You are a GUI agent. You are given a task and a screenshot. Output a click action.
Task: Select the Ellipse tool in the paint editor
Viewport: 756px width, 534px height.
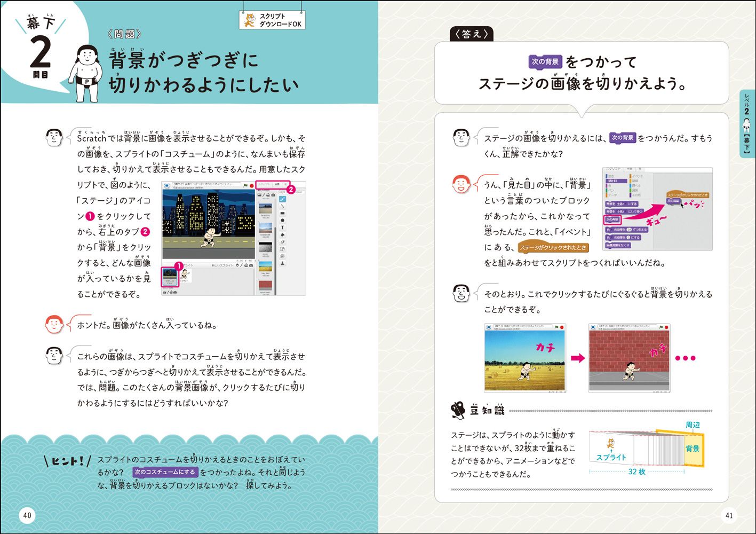(x=282, y=220)
